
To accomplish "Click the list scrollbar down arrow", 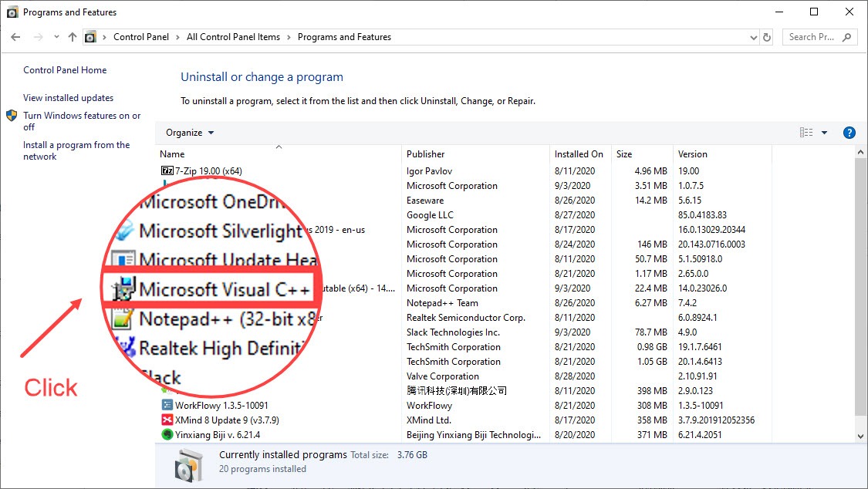I will point(860,436).
